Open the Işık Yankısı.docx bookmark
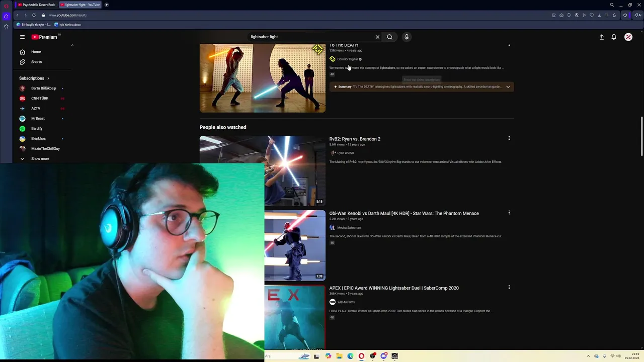 click(x=67, y=25)
